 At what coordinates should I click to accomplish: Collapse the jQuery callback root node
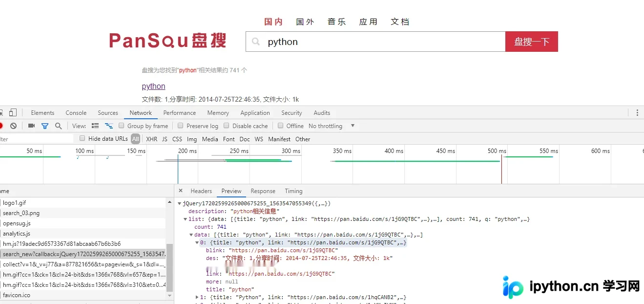tap(180, 203)
